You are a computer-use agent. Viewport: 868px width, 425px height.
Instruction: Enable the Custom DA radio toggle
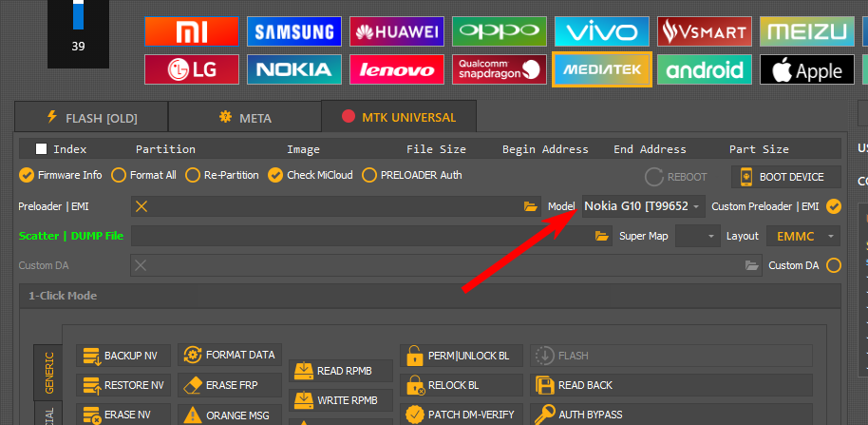tap(833, 265)
